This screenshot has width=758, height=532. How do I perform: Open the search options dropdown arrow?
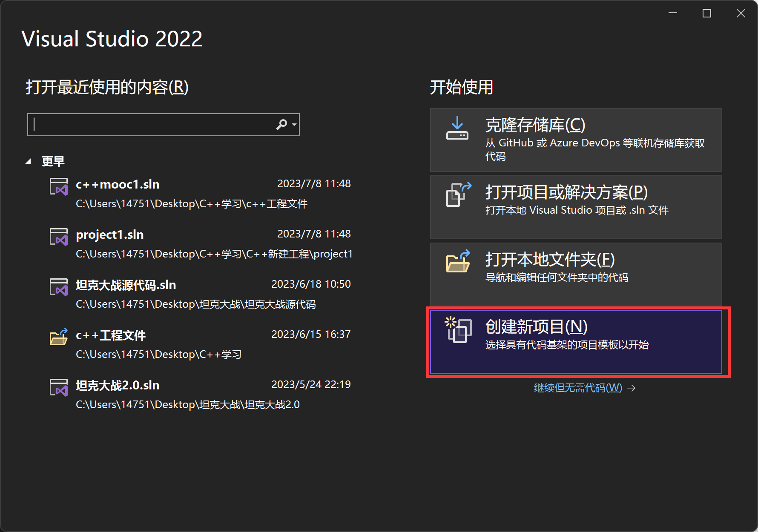pos(294,125)
